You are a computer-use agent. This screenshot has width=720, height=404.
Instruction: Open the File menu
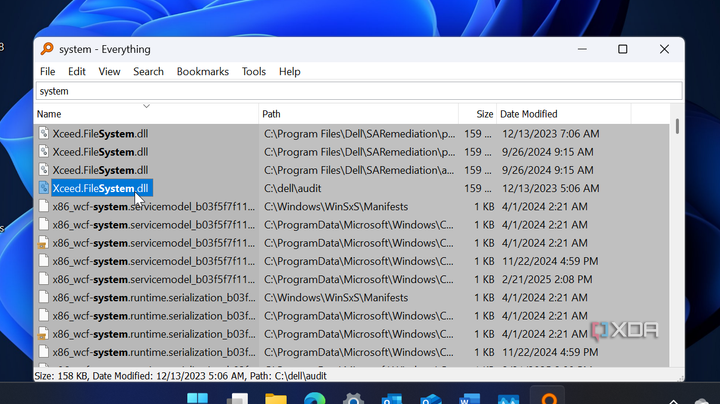pos(47,72)
